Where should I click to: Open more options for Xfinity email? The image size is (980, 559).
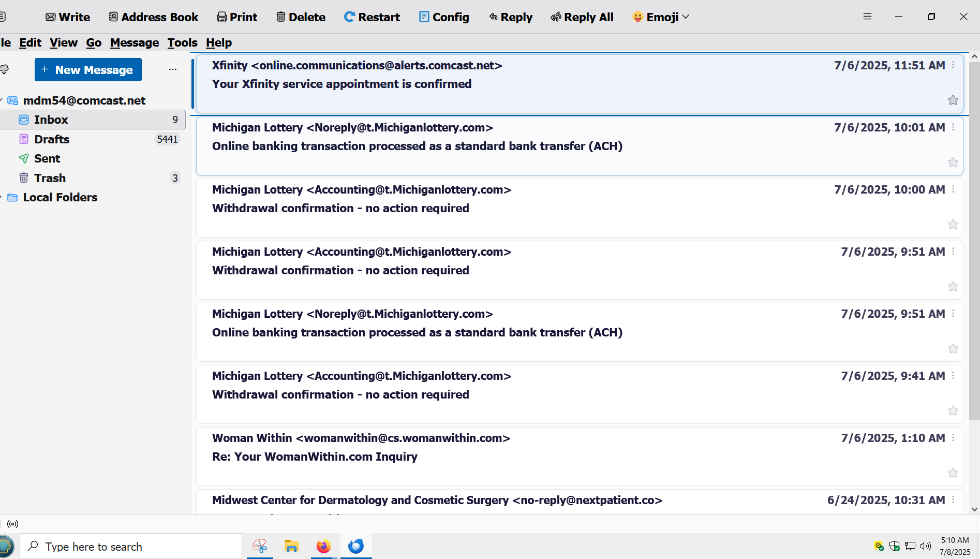click(953, 65)
